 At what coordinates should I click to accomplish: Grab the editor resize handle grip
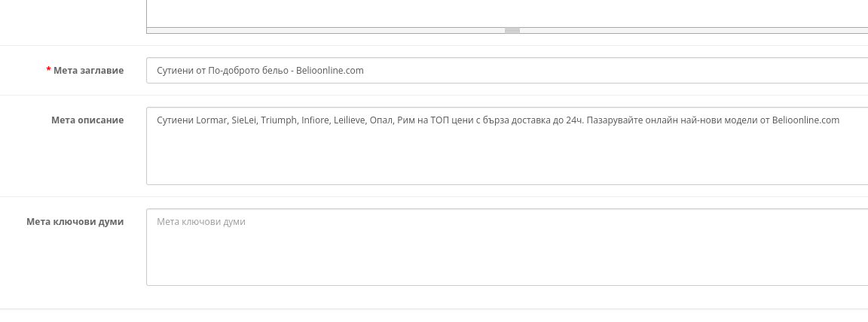coord(512,30)
